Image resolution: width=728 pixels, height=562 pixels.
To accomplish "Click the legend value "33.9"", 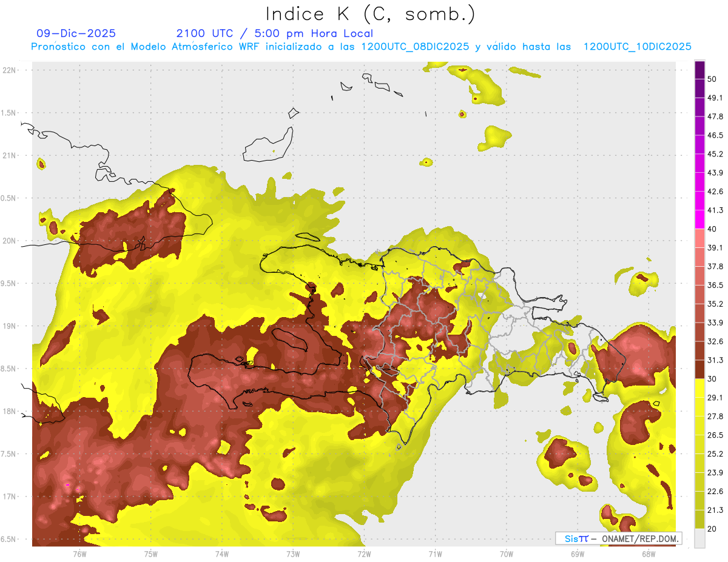I will point(715,323).
